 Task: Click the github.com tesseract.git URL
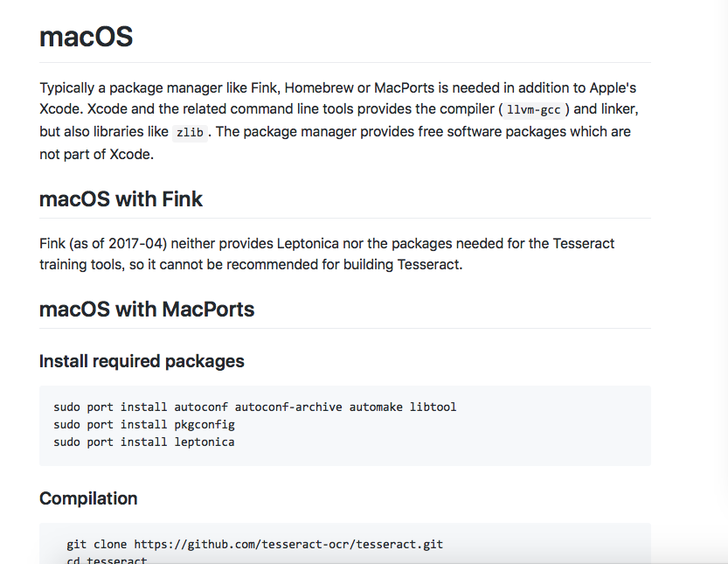click(x=288, y=545)
